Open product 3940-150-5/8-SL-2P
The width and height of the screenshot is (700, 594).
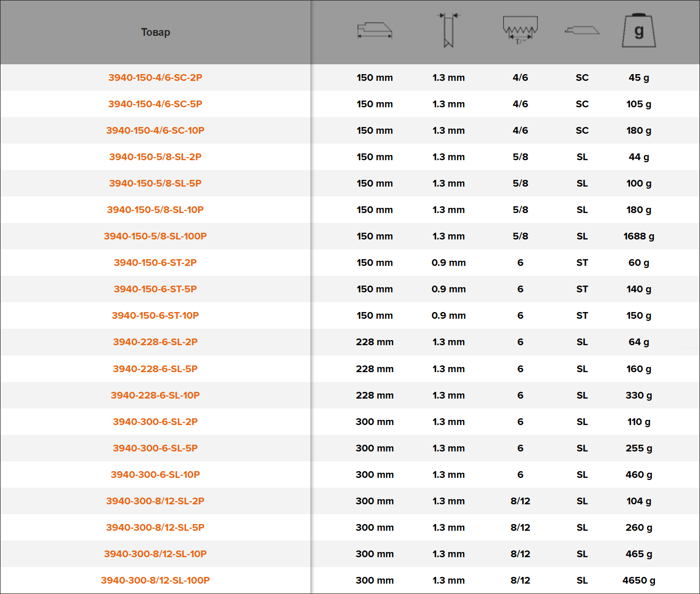click(x=155, y=157)
